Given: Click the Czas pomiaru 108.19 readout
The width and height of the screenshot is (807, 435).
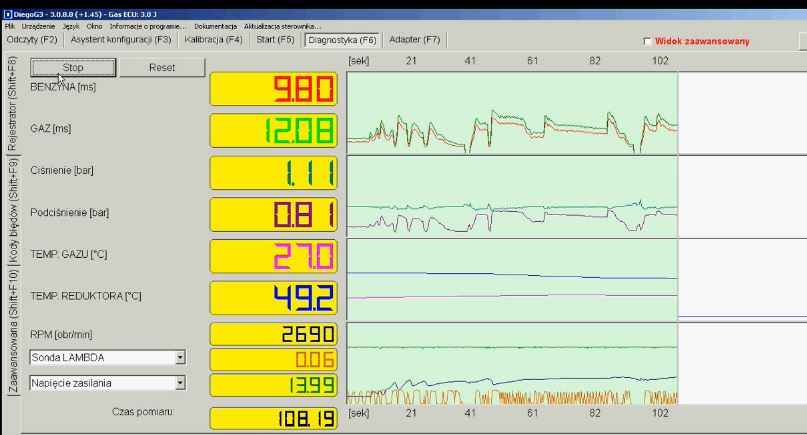Looking at the screenshot, I should pos(274,419).
